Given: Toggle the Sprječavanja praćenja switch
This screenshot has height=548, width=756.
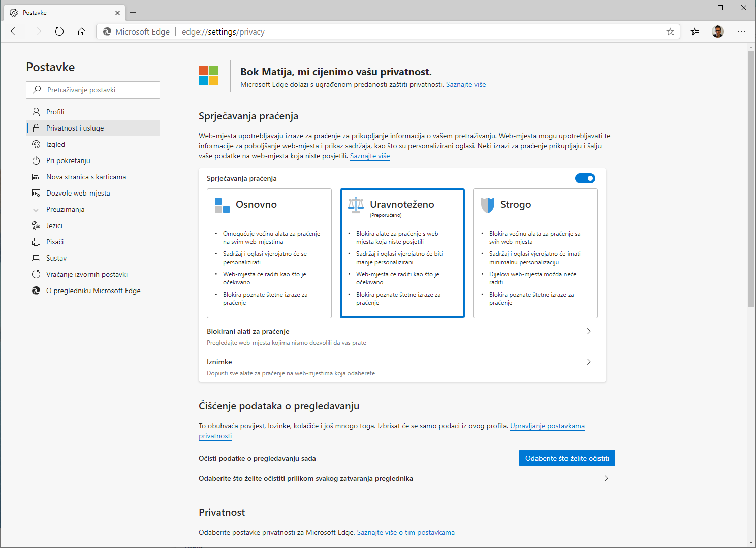Looking at the screenshot, I should 585,178.
